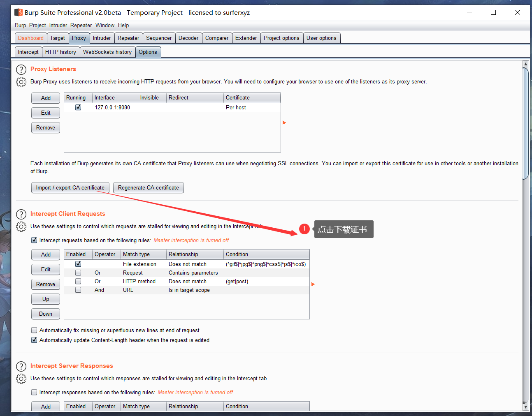
Task: Click Import / export CA certificate
Action: [x=70, y=187]
